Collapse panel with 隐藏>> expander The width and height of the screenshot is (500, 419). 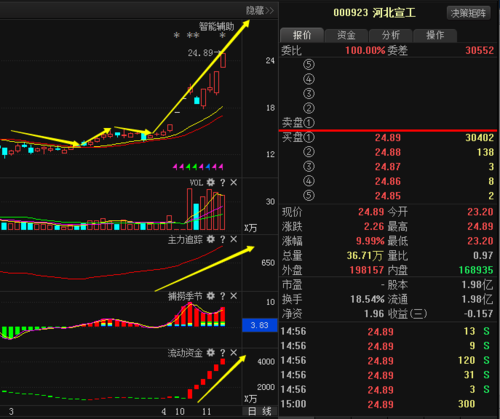click(x=260, y=11)
